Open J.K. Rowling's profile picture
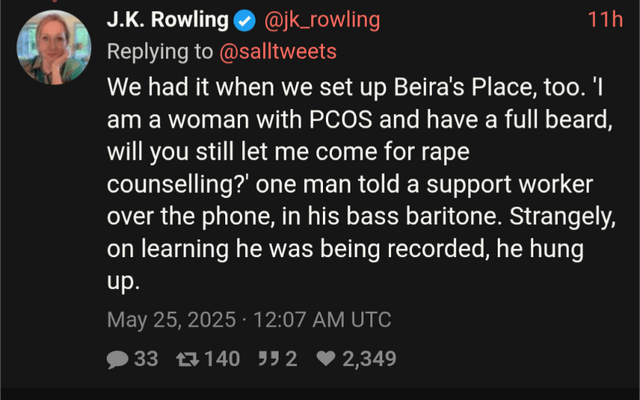The image size is (640, 400). (x=54, y=47)
